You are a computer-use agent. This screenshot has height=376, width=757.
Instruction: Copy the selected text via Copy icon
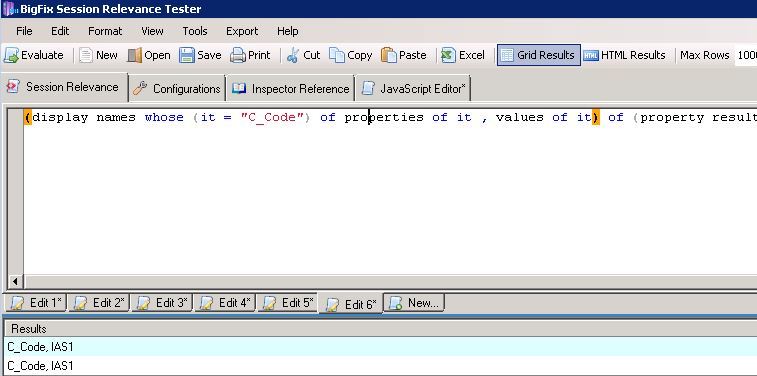tap(337, 55)
